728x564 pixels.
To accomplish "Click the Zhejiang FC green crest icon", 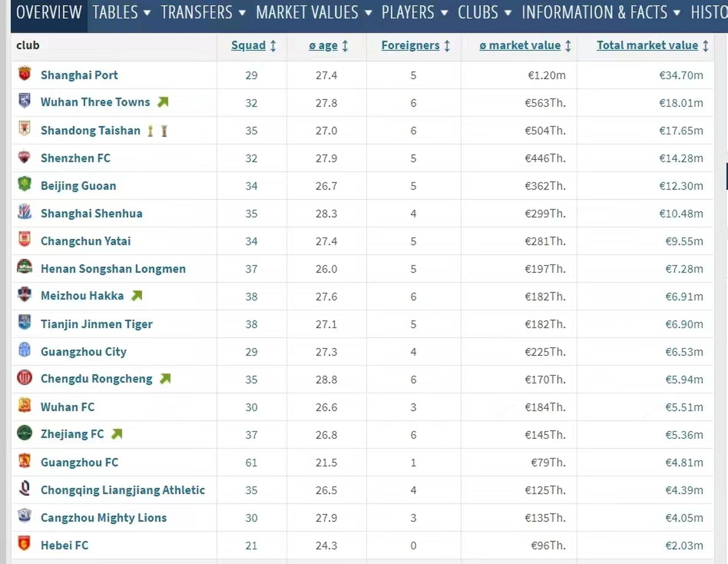I will [x=25, y=434].
